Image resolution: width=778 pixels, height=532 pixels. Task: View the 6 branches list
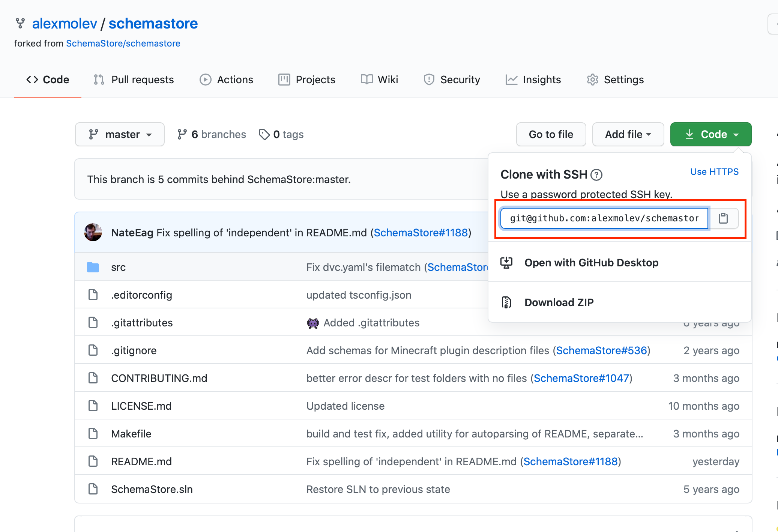point(212,134)
